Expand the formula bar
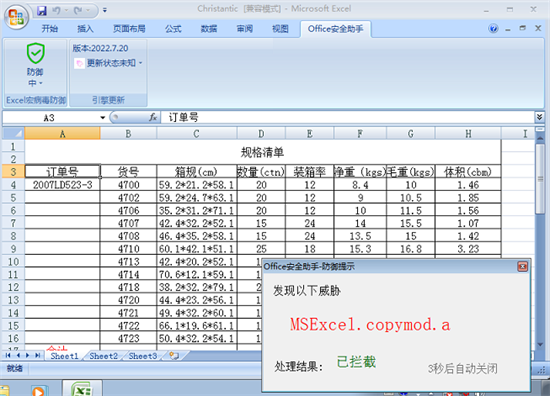 click(x=539, y=117)
